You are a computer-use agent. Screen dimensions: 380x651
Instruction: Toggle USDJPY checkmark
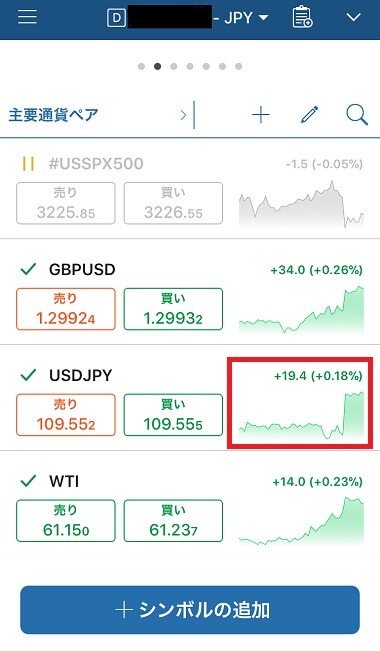coord(29,375)
